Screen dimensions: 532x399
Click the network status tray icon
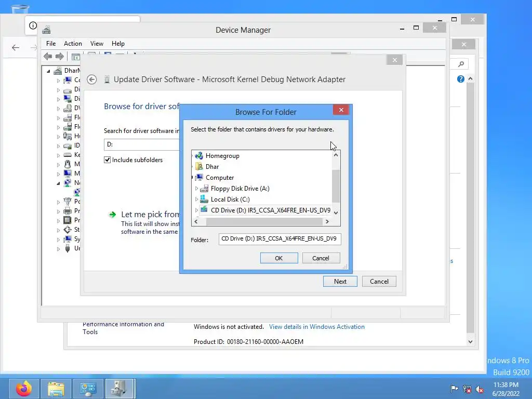click(467, 389)
